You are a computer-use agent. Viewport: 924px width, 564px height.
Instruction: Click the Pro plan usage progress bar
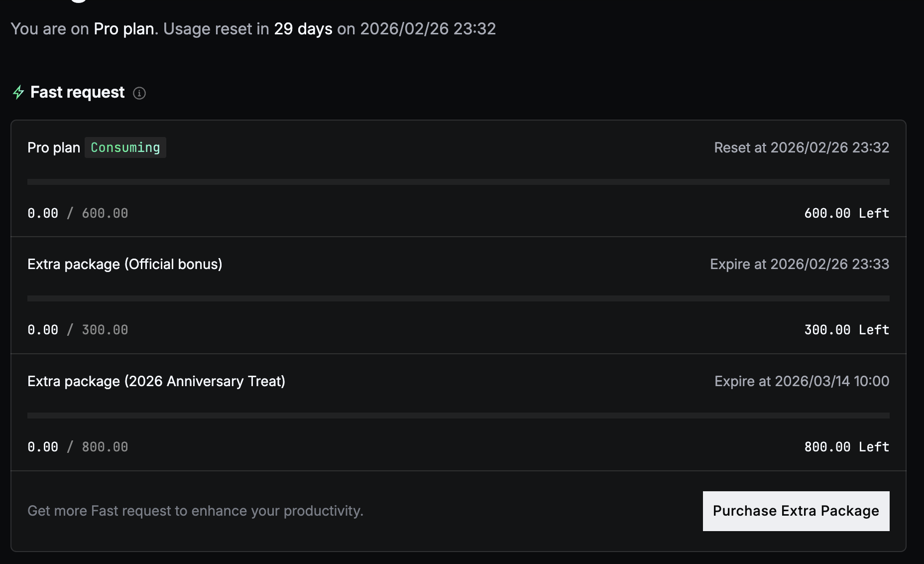(x=458, y=182)
